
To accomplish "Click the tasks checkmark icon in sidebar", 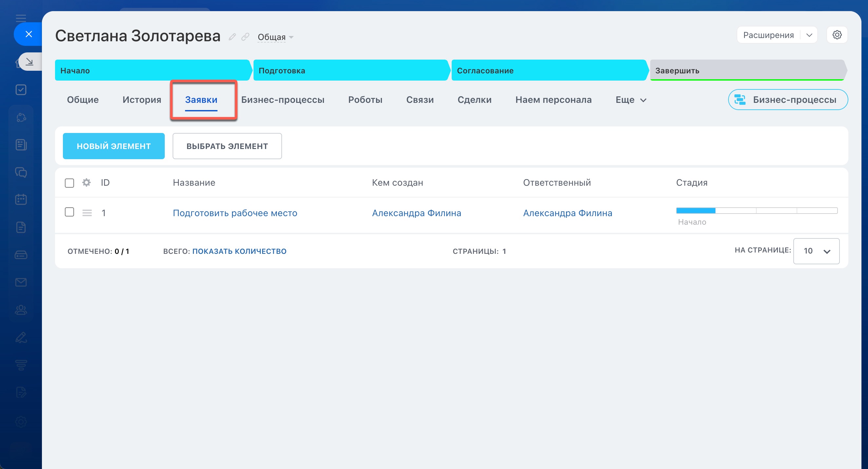I will coord(21,90).
